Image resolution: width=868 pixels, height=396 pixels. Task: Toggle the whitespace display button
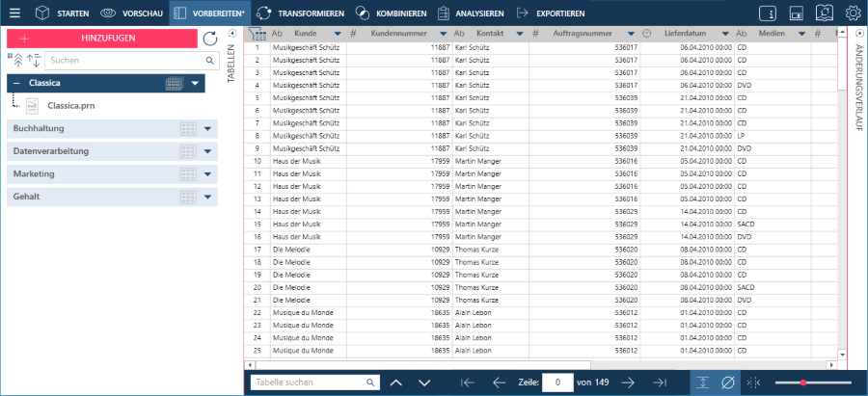pos(753,383)
